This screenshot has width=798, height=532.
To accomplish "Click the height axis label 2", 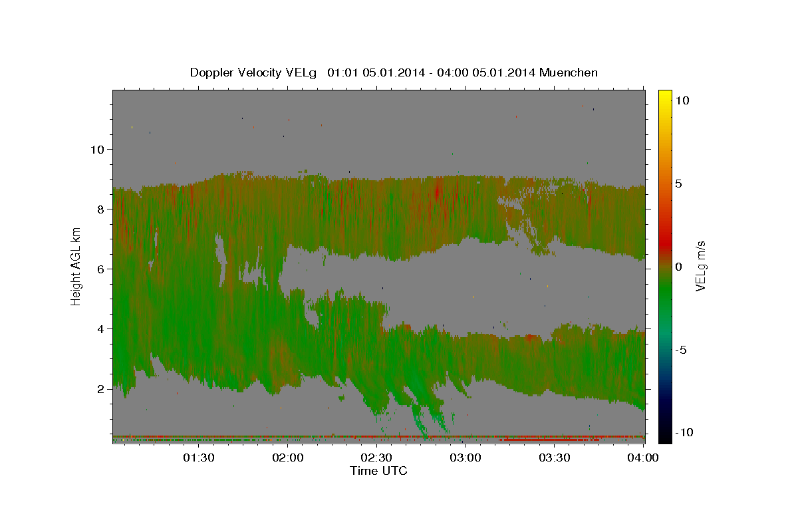I will 100,388.
